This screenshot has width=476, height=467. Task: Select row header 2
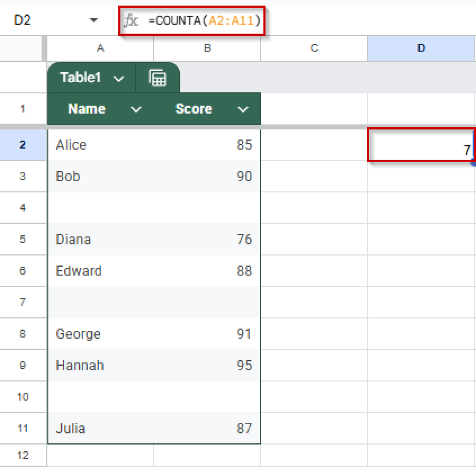coord(23,145)
